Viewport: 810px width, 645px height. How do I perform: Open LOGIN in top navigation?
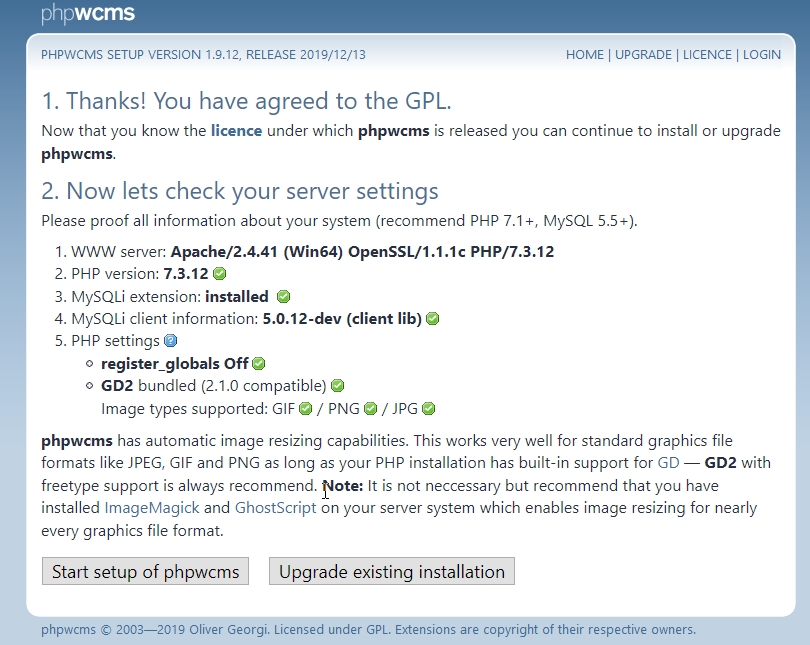(762, 55)
